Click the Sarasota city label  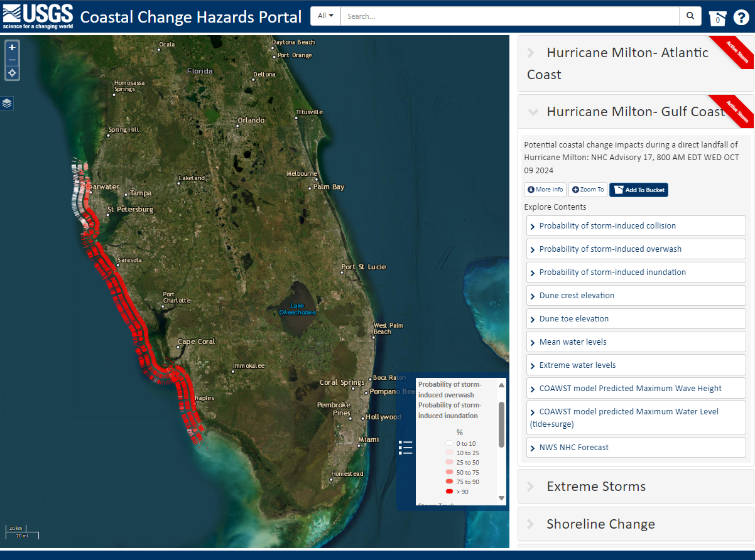[130, 259]
